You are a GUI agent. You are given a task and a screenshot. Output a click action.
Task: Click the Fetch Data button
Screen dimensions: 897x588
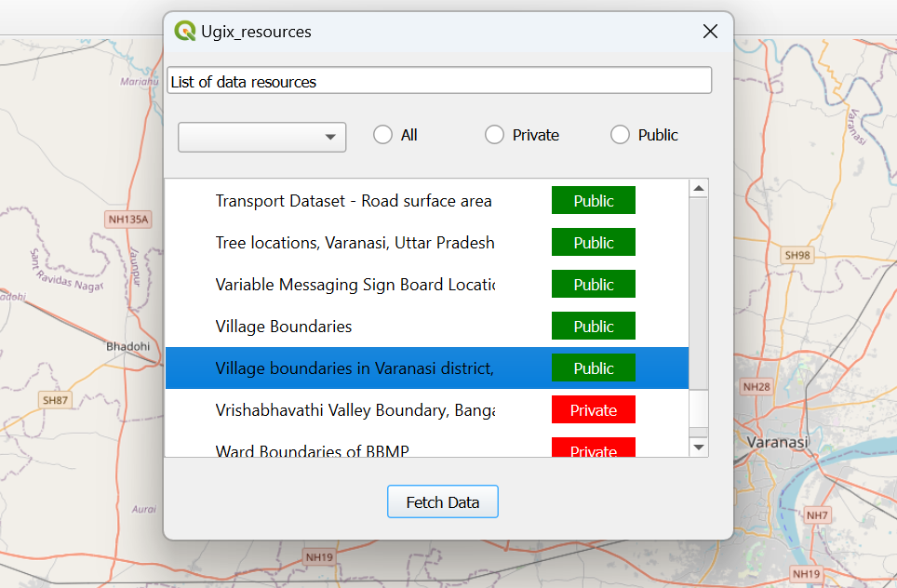coord(442,501)
